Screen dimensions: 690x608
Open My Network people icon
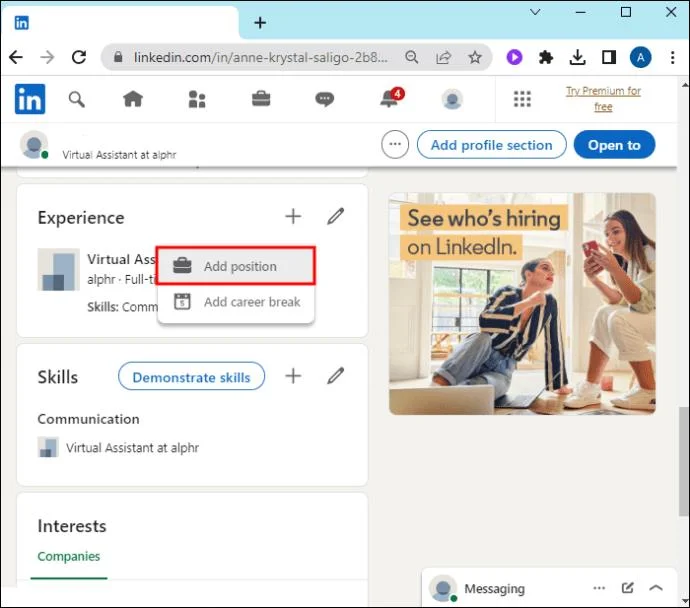pyautogui.click(x=197, y=99)
